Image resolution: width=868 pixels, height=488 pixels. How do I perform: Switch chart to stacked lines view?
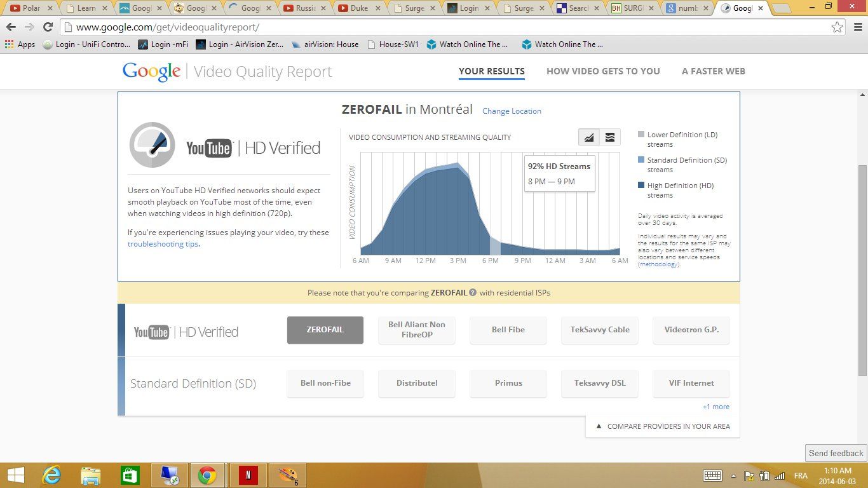point(610,137)
